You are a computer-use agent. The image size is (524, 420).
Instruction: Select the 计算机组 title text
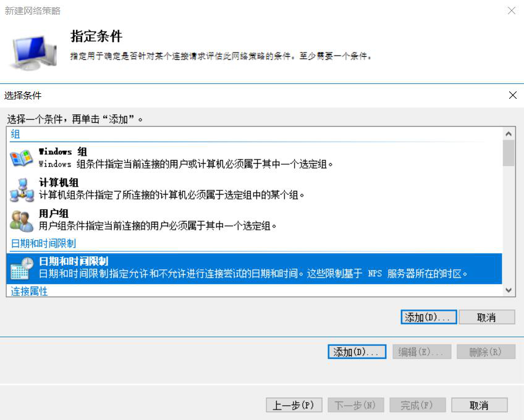click(59, 182)
